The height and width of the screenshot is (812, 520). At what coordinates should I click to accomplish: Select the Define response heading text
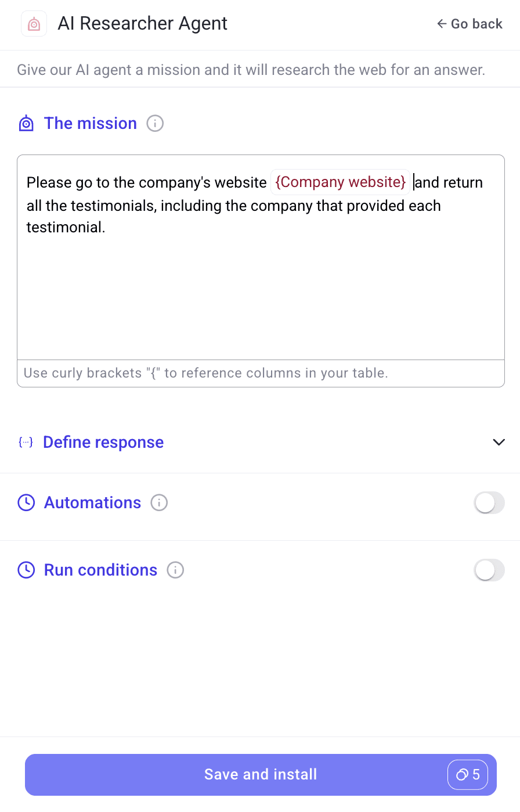103,442
